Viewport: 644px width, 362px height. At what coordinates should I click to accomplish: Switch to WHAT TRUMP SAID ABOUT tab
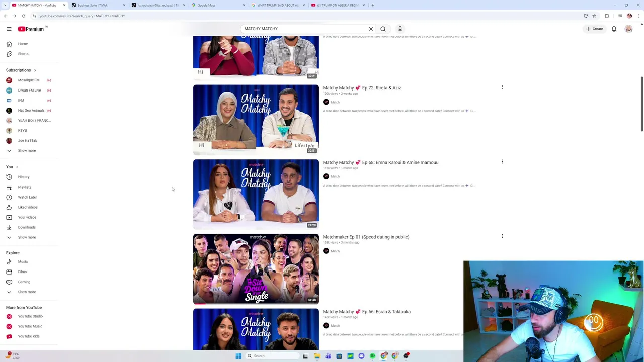coord(278,5)
